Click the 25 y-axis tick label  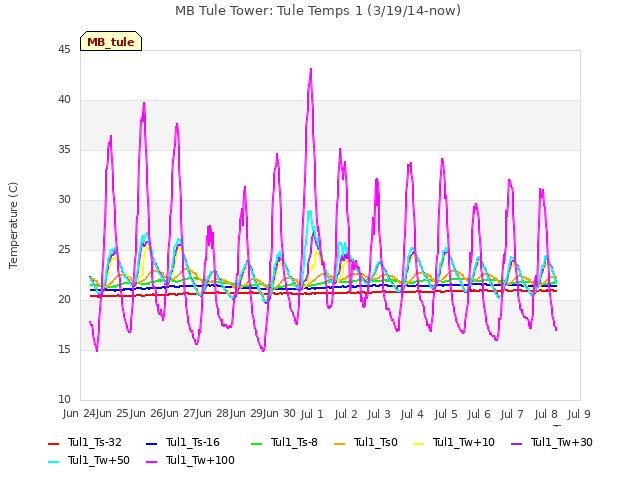click(64, 250)
